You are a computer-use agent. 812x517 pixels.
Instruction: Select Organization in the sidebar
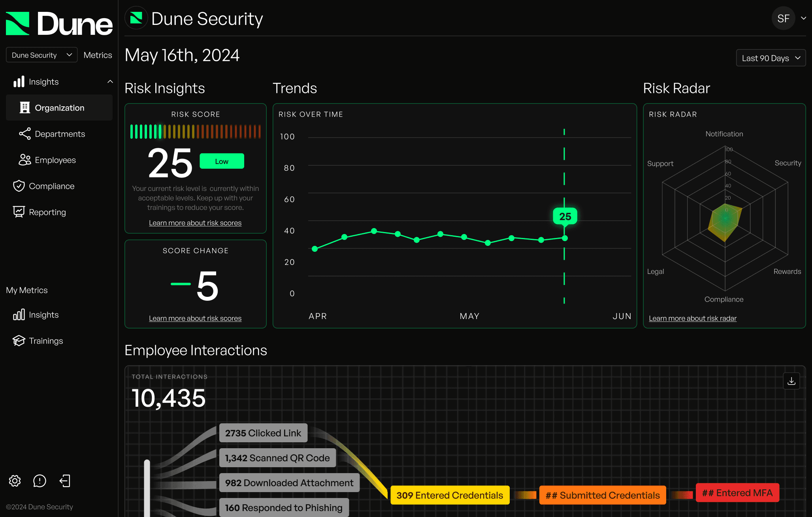pos(59,108)
